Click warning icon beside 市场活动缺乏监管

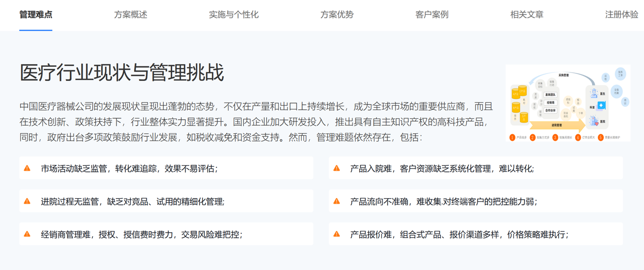[x=27, y=168]
